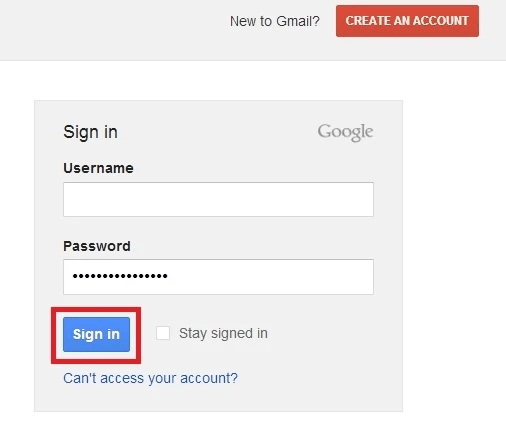This screenshot has height=425, width=506.
Task: Click the word "Gmail?" in the header
Action: 298,21
